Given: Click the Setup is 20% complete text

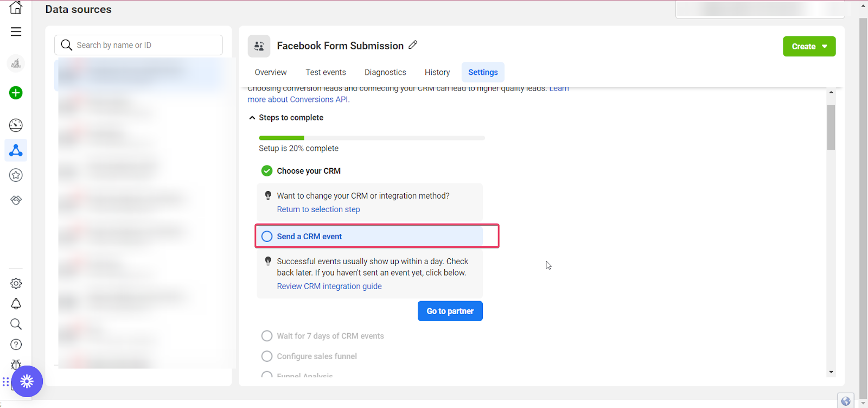Looking at the screenshot, I should coord(298,149).
